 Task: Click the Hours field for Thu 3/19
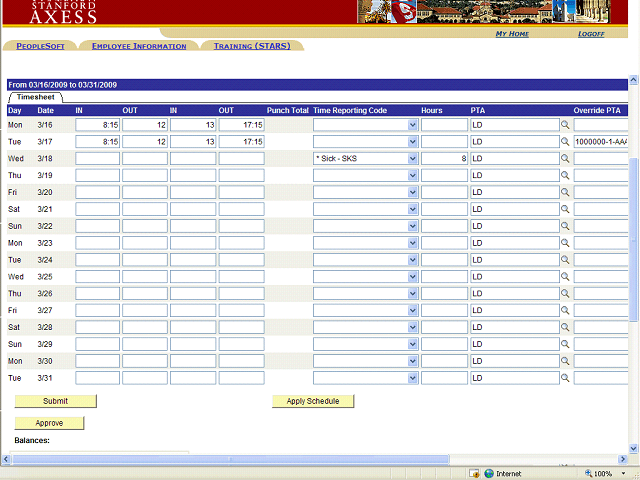click(444, 176)
